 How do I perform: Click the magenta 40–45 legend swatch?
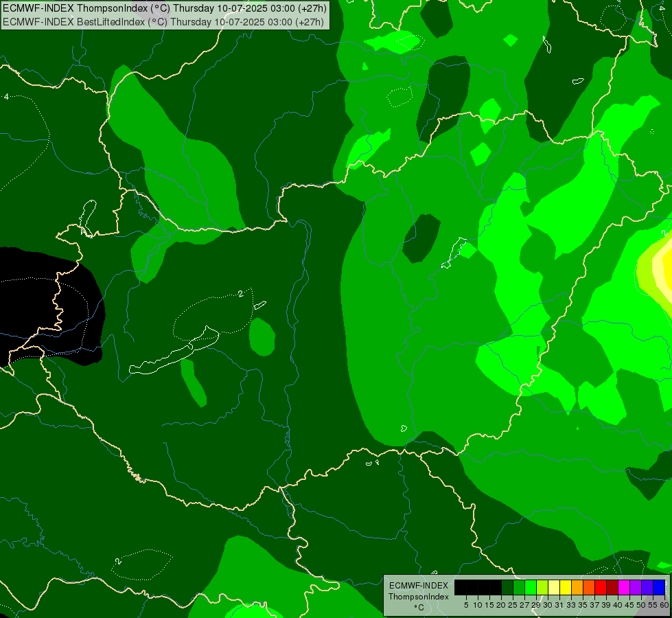(624, 587)
